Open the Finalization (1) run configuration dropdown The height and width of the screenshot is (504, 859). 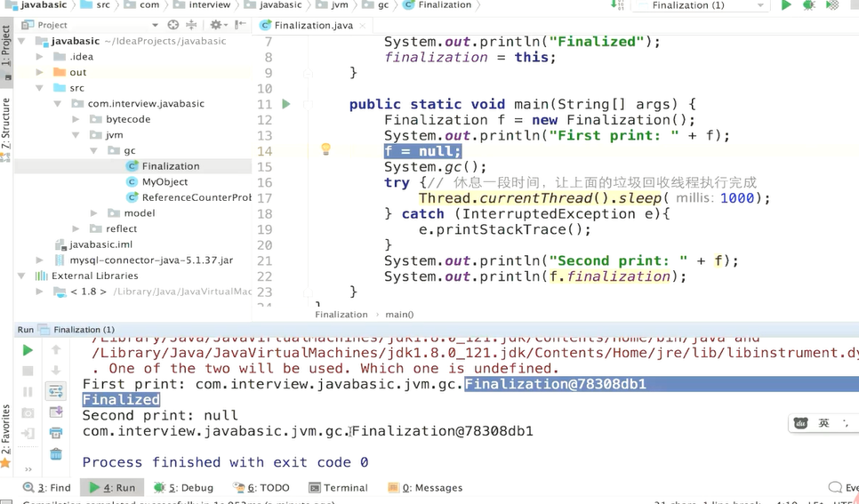(700, 5)
